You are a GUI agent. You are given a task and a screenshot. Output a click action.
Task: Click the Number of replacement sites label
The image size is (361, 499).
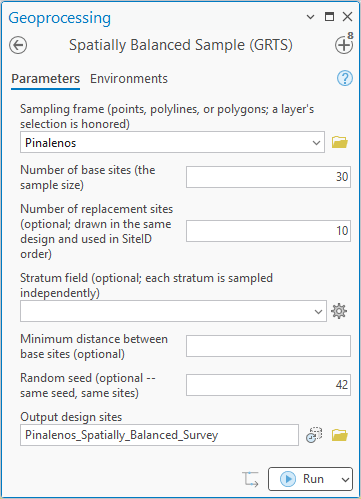tap(97, 231)
